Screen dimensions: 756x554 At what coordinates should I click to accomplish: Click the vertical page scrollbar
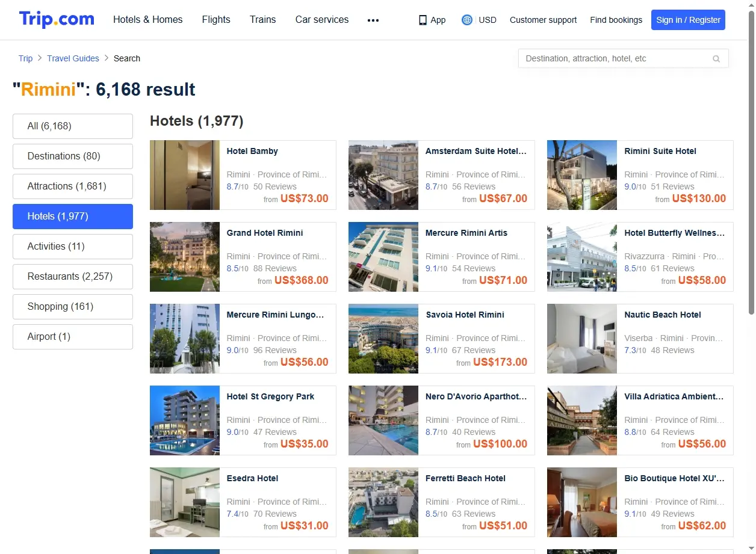tap(751, 162)
